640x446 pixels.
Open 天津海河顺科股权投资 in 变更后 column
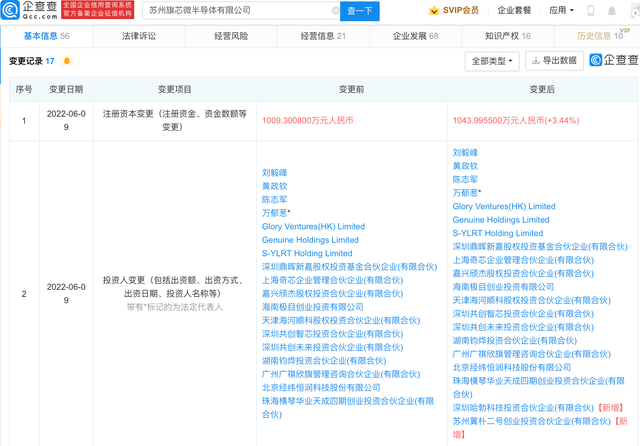tap(531, 301)
